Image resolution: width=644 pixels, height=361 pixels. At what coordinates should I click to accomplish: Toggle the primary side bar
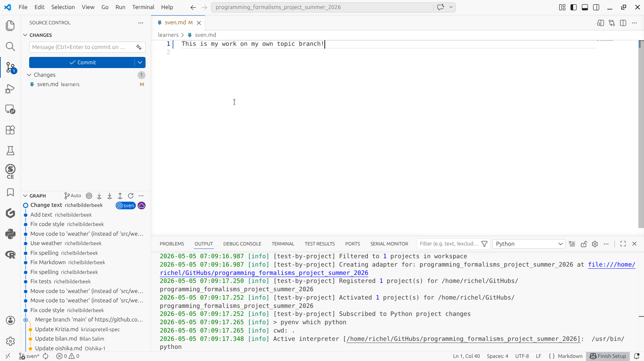tap(573, 7)
